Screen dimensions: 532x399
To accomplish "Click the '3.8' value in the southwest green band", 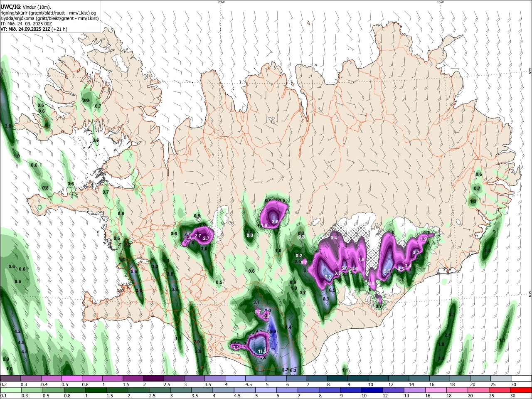I will (x=175, y=290).
